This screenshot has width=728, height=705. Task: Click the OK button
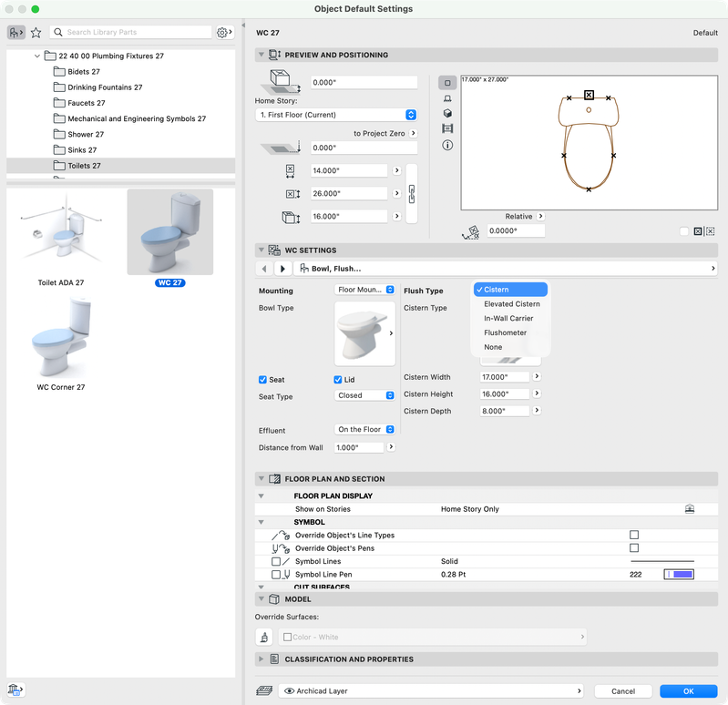click(689, 691)
